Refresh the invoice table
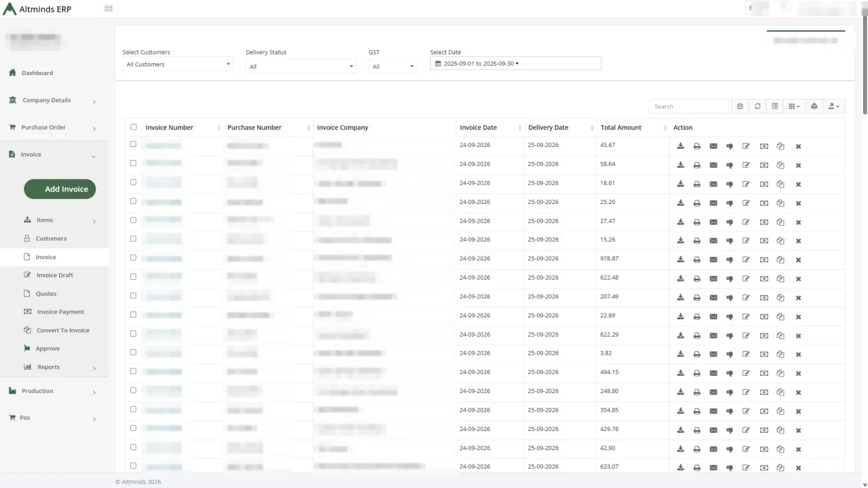 point(757,107)
